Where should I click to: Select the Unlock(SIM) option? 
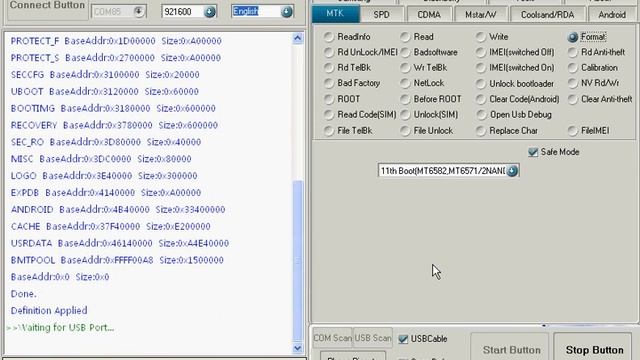405,115
